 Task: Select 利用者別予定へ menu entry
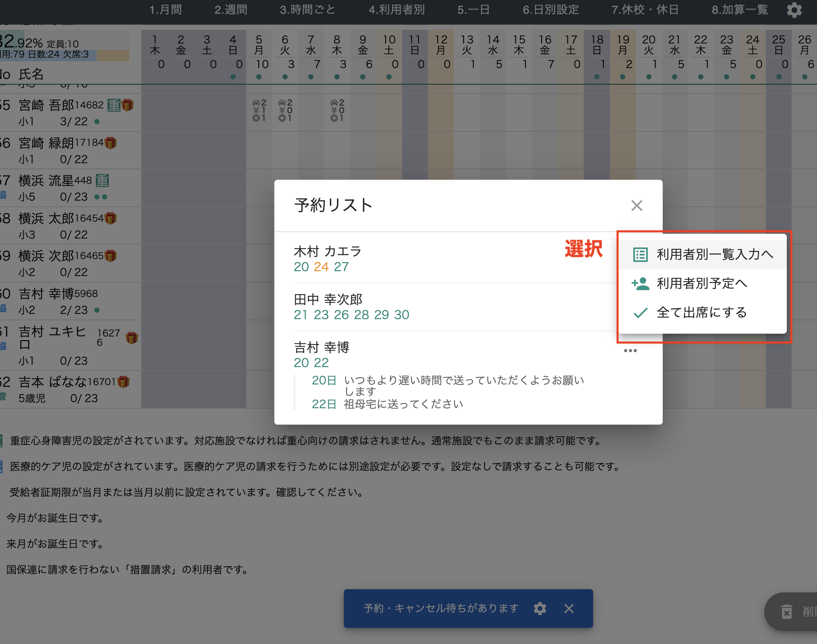point(702,284)
